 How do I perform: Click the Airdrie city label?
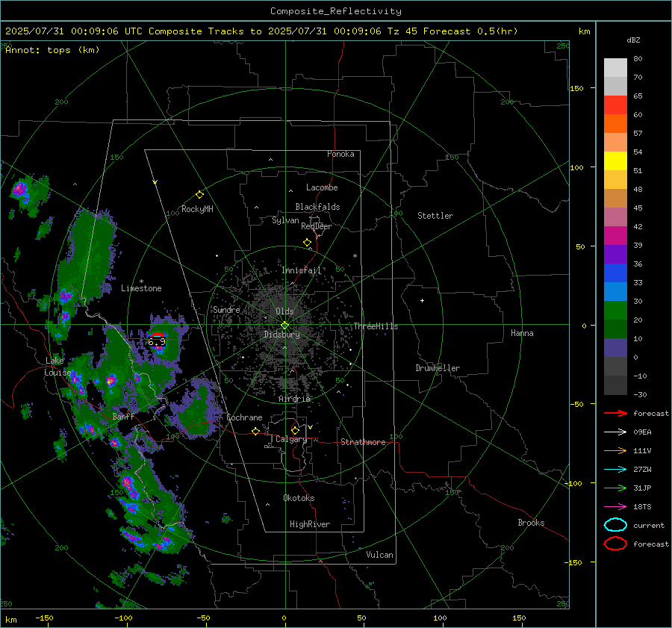[294, 399]
